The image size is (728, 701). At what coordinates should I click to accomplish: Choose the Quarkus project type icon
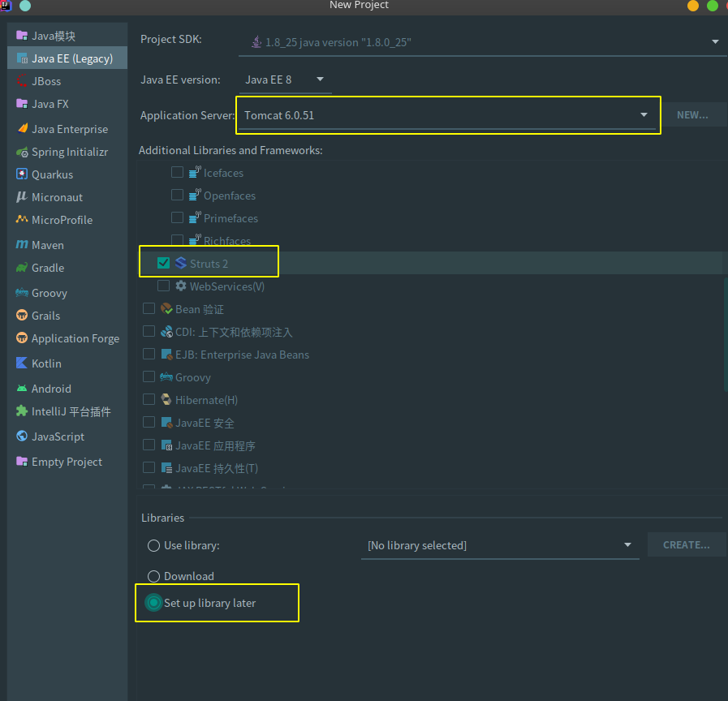pos(22,174)
